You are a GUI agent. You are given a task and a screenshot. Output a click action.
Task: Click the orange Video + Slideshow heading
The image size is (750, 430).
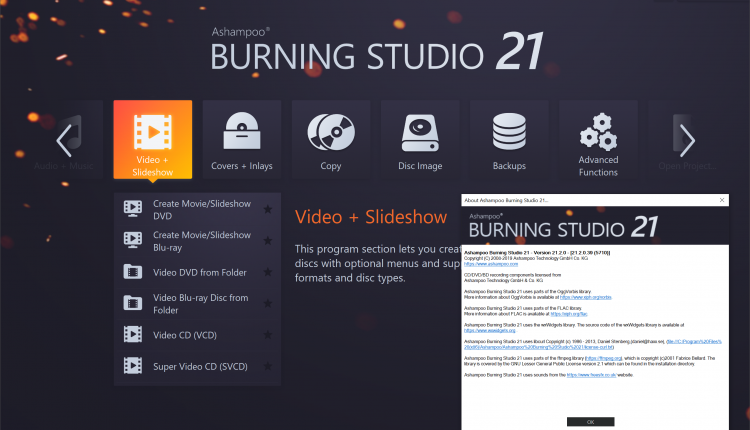(x=371, y=217)
